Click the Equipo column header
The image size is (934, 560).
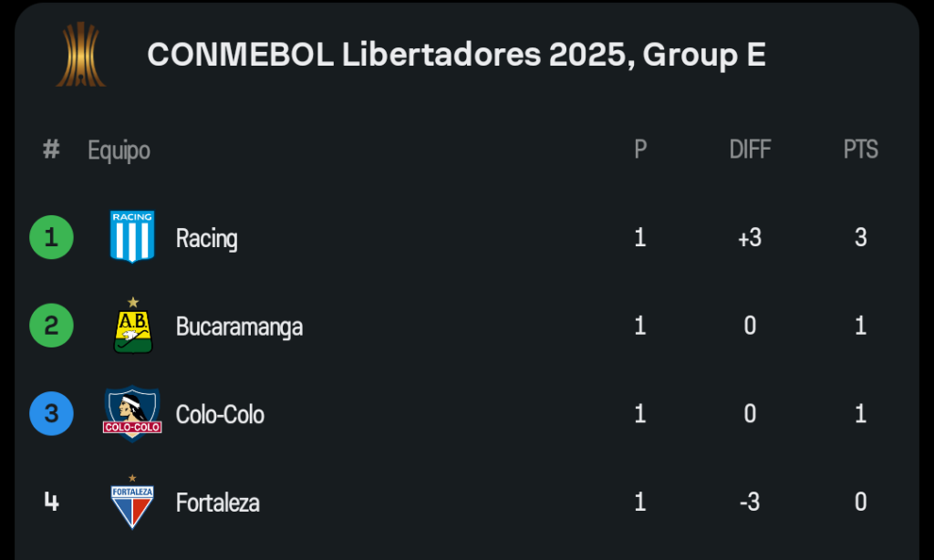[119, 150]
